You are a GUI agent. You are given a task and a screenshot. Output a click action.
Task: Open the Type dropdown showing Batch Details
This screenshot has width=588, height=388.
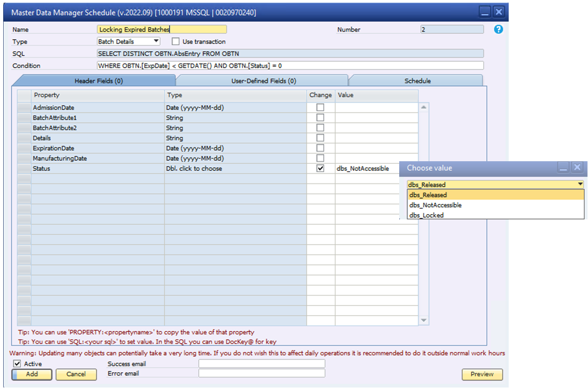coord(128,41)
